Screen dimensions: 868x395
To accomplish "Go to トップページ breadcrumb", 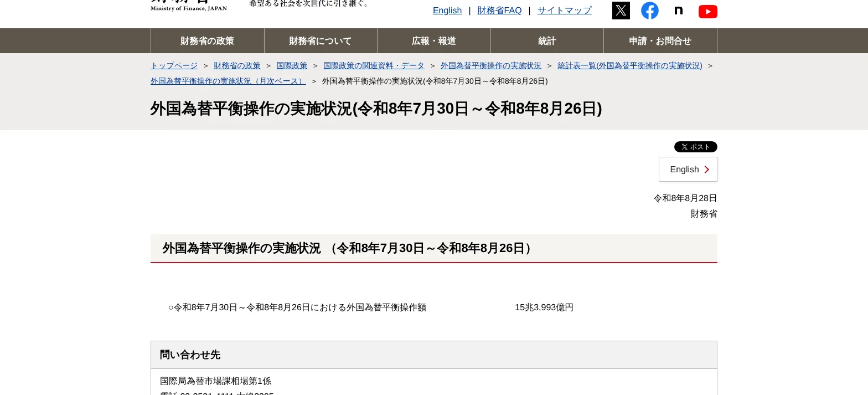I will 174,65.
